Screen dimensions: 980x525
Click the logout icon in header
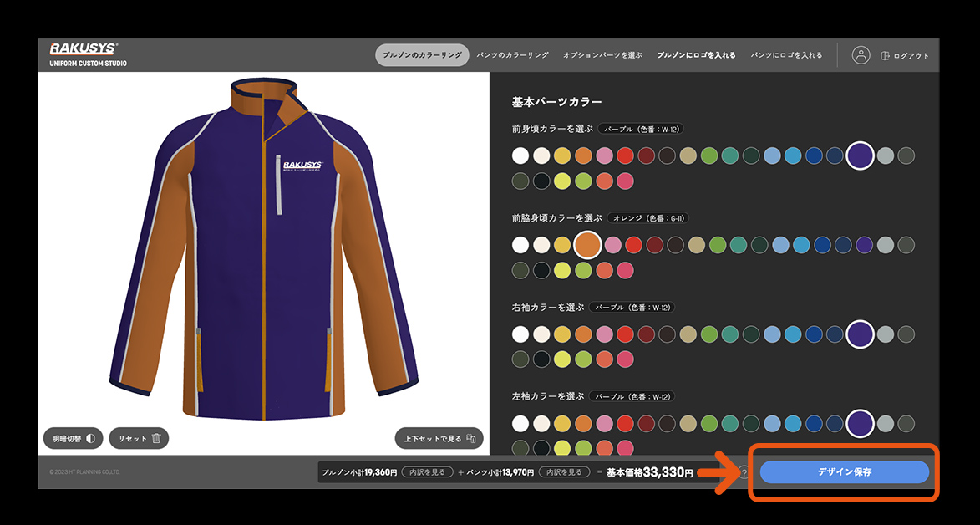[x=886, y=56]
